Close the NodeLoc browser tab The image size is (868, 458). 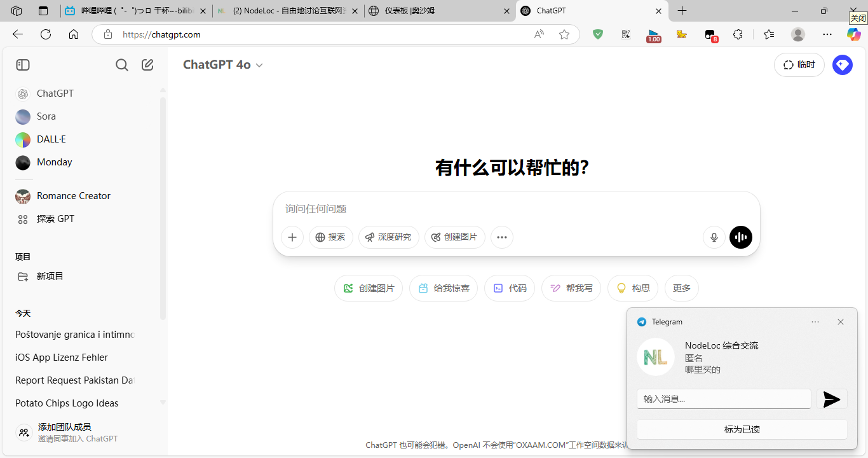click(355, 11)
